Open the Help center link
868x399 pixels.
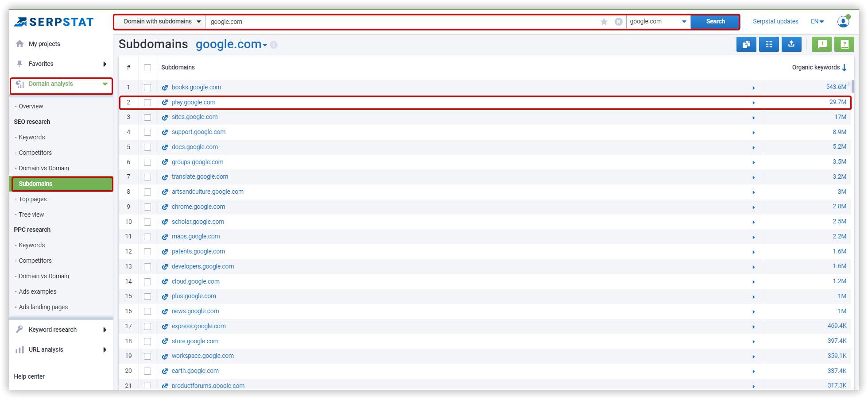point(29,376)
